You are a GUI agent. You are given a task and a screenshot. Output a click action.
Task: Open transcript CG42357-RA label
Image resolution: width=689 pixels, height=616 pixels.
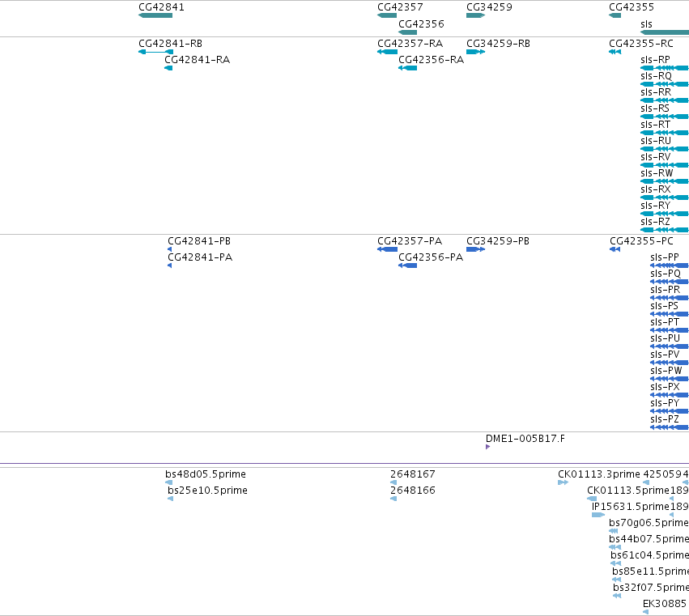click(x=410, y=44)
